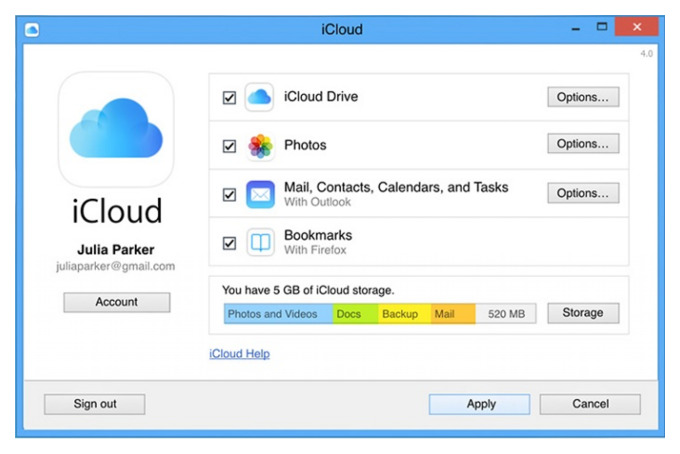Click the 'With Firefox' subtitle
Screen dimensions: 680x454
(315, 250)
